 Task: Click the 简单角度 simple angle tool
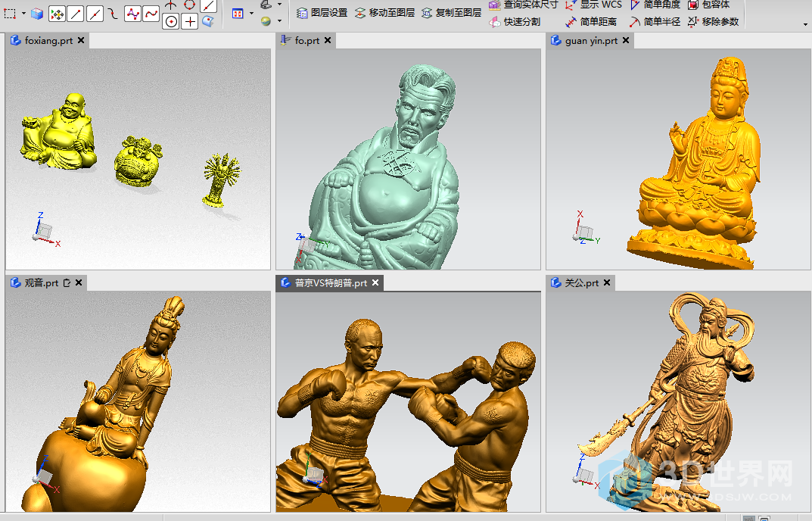[x=655, y=5]
